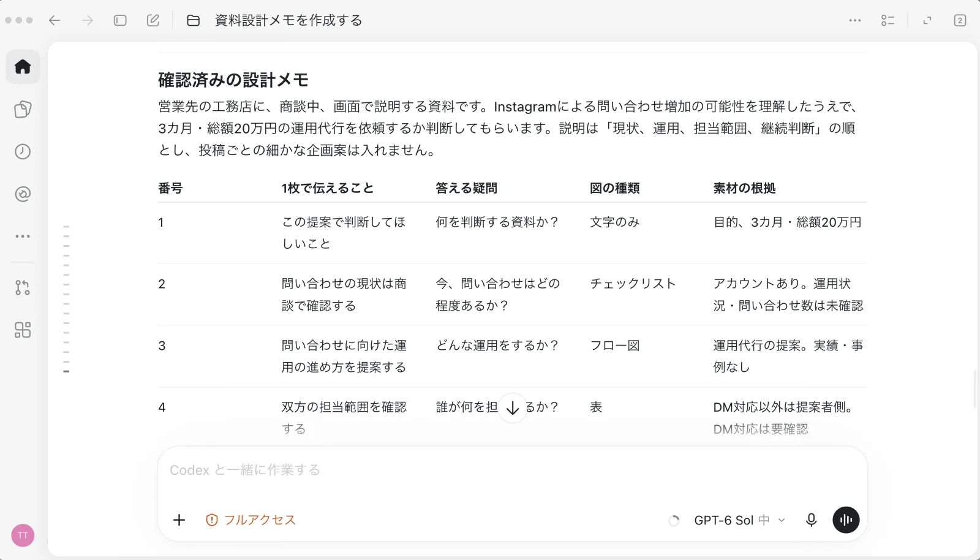Open the TT user avatar
Viewport: 980px width, 560px height.
(23, 535)
